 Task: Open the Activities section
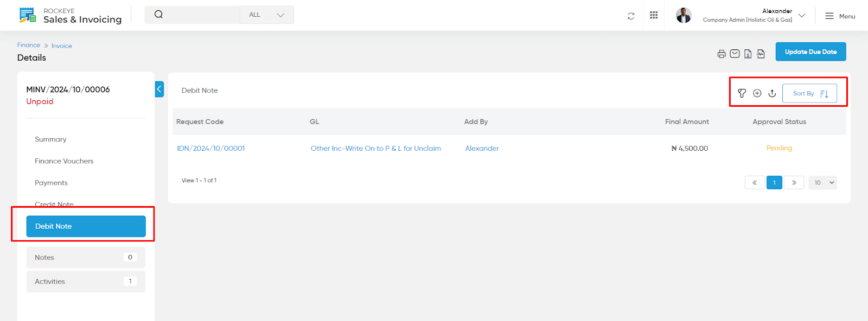[86, 281]
